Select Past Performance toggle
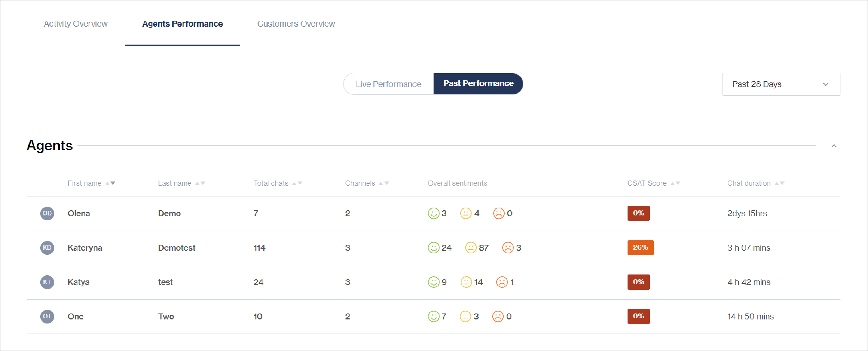Viewport: 868px width, 351px height. [x=478, y=84]
